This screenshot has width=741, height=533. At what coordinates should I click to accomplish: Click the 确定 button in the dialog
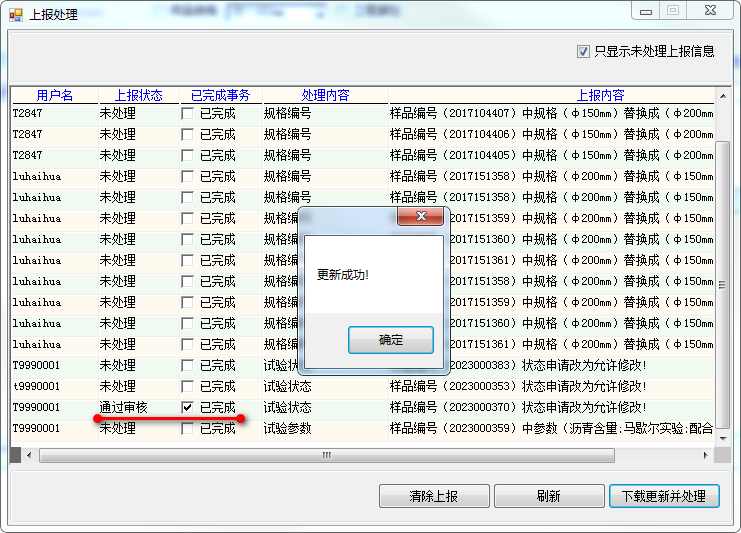(x=390, y=340)
